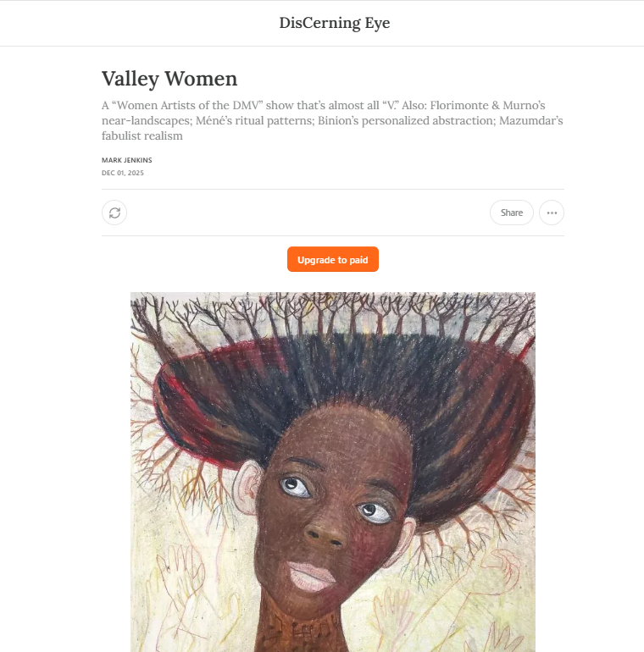This screenshot has height=652, width=644.
Task: Click the Share button
Action: pyautogui.click(x=512, y=213)
